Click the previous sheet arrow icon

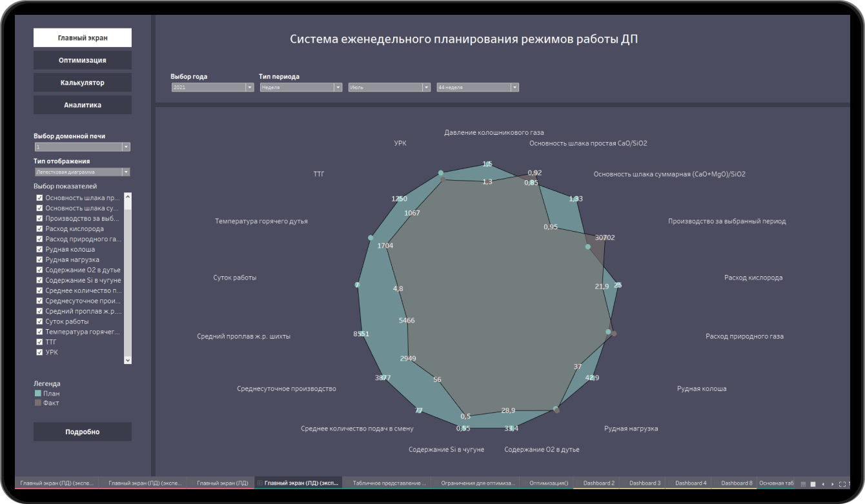click(x=823, y=483)
